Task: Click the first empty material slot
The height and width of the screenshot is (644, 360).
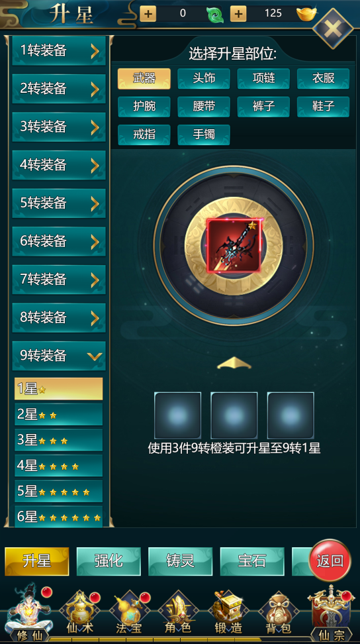Action: (x=177, y=415)
